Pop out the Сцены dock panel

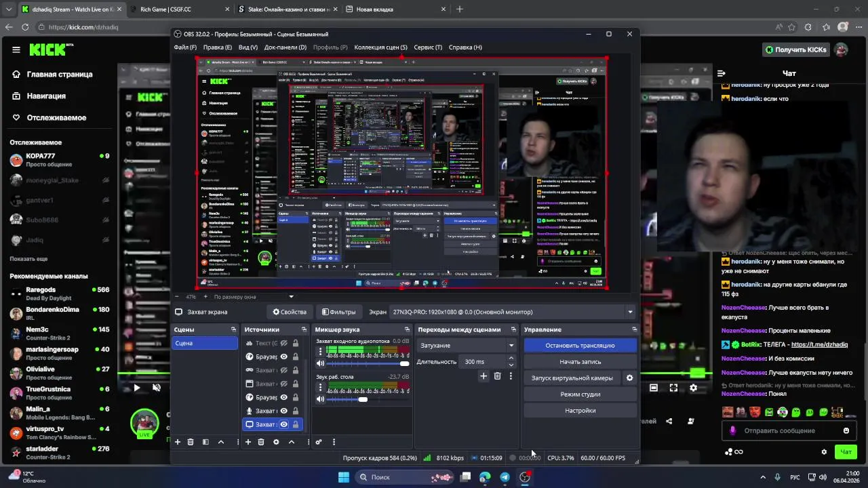pos(233,329)
